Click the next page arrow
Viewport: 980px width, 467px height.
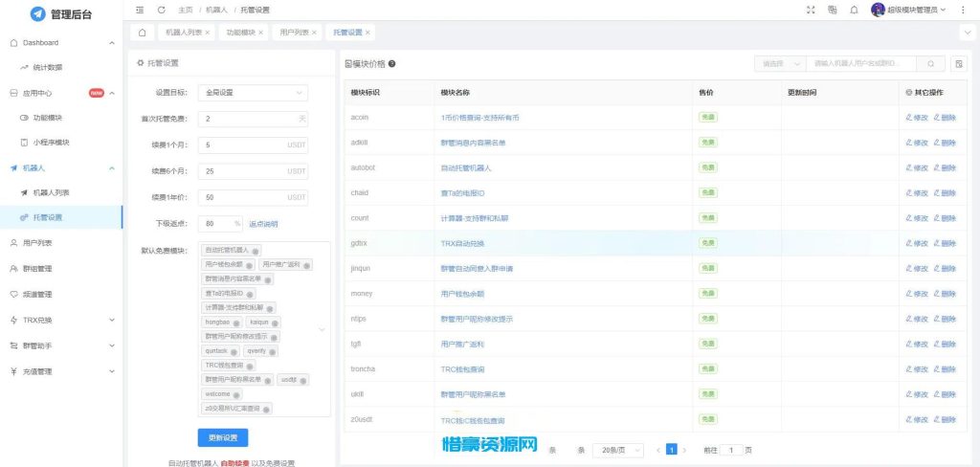pyautogui.click(x=685, y=450)
